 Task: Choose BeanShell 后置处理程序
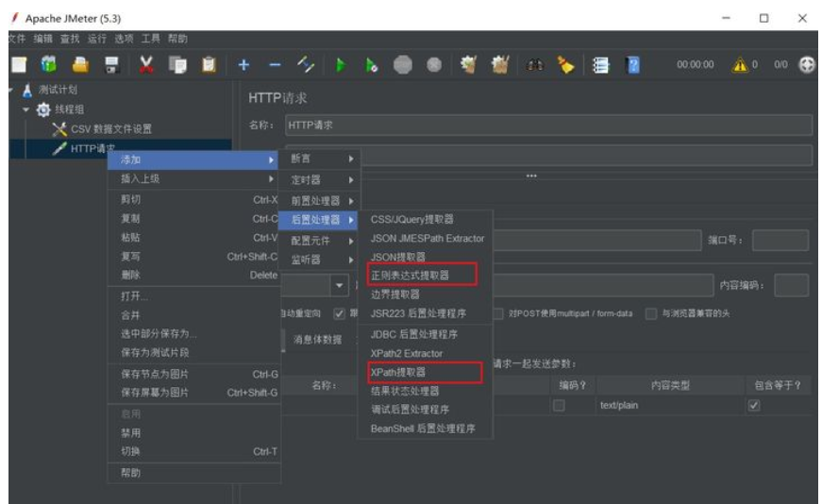(425, 428)
